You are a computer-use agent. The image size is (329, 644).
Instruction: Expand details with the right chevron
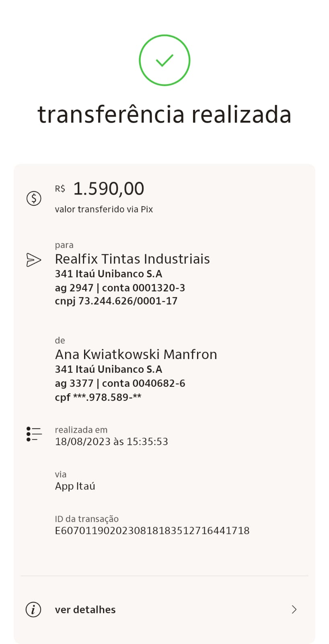pyautogui.click(x=294, y=609)
